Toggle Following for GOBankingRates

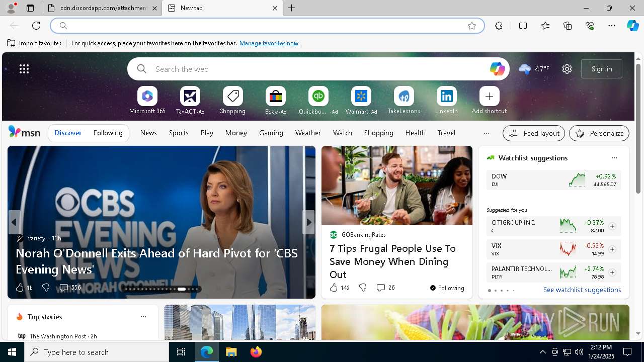click(447, 288)
